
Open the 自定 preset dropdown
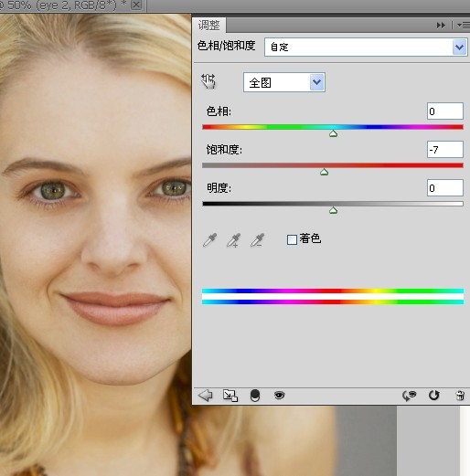[366, 47]
